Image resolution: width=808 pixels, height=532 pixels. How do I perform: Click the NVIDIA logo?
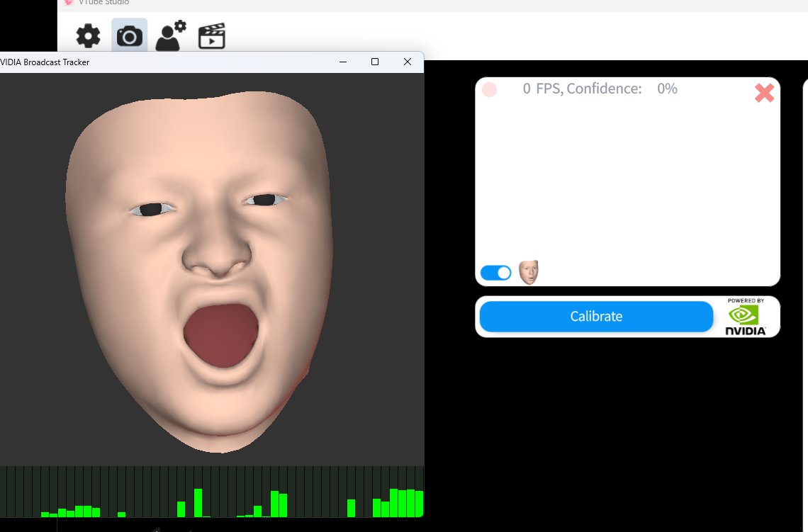[746, 317]
